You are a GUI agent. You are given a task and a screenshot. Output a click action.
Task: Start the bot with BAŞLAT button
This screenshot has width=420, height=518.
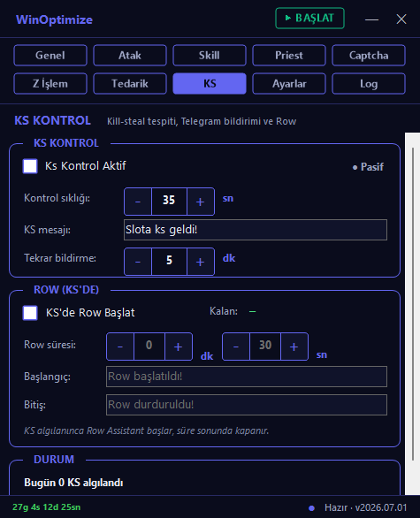(x=309, y=19)
